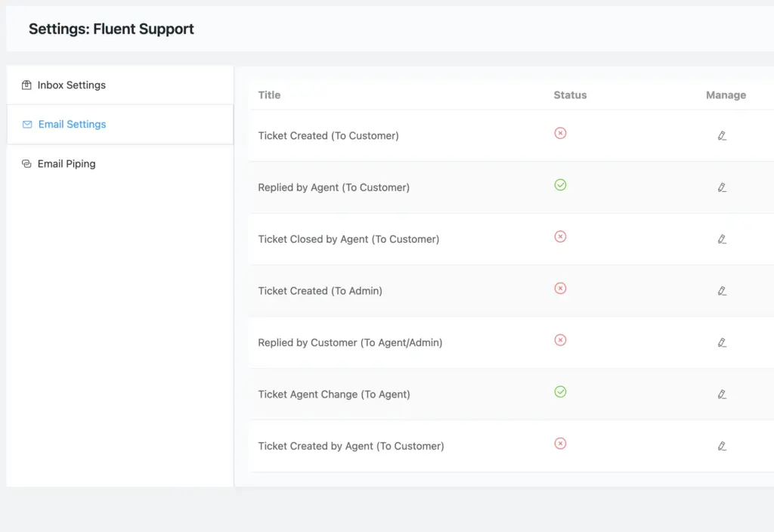Edit the Ticket Created by Agent email
Viewport: 774px width, 532px height.
pyautogui.click(x=722, y=446)
